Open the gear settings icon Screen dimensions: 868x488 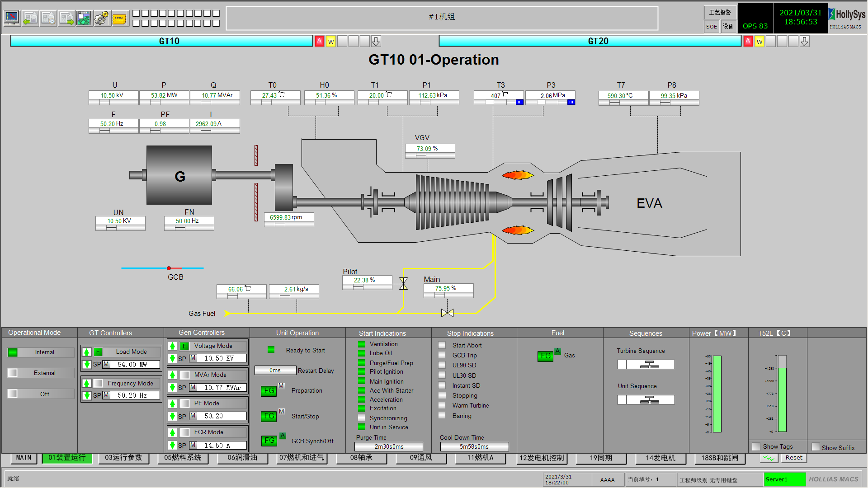click(102, 18)
